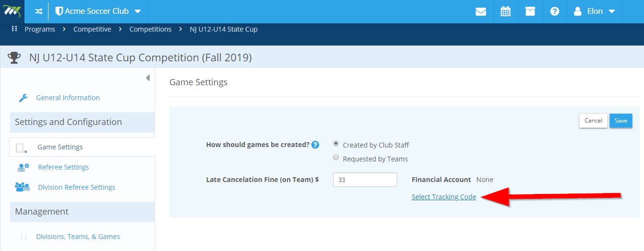Click the app logo in top-left corner

pyautogui.click(x=12, y=11)
